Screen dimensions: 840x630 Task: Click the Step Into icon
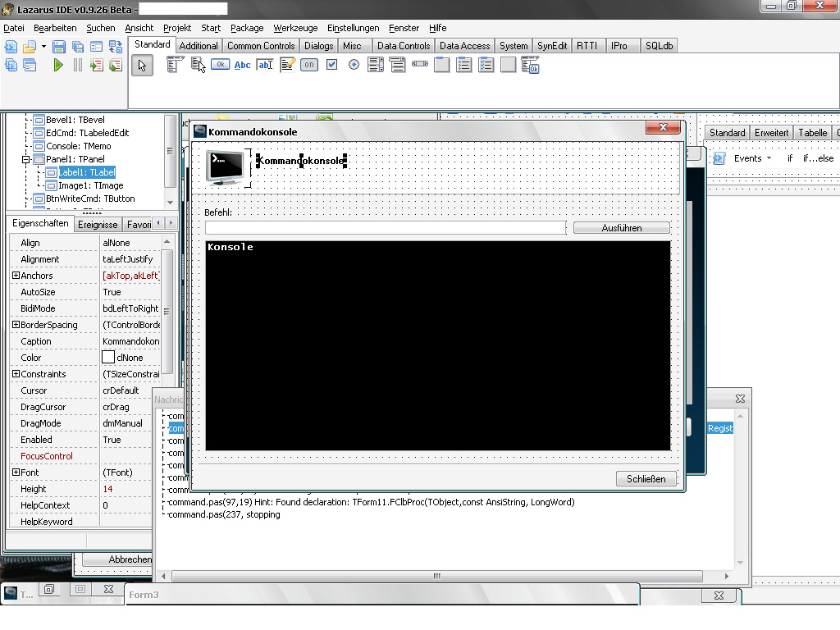click(x=97, y=66)
